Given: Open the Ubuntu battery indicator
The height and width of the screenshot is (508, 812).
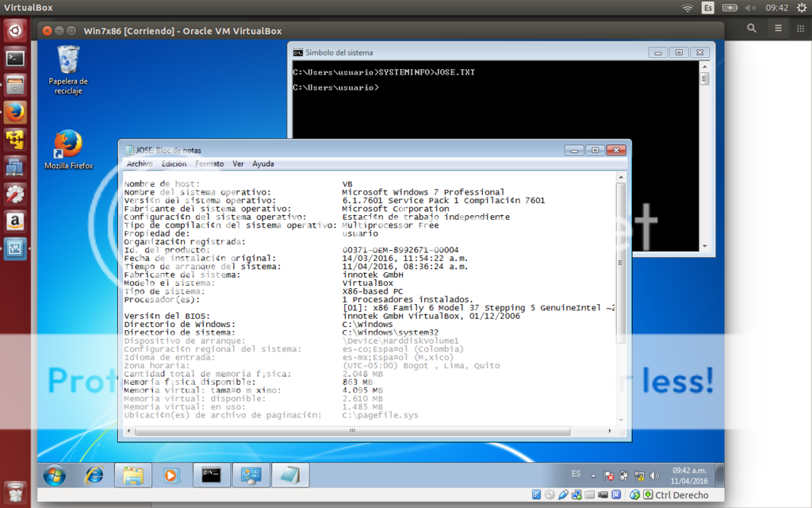Looking at the screenshot, I should [730, 8].
